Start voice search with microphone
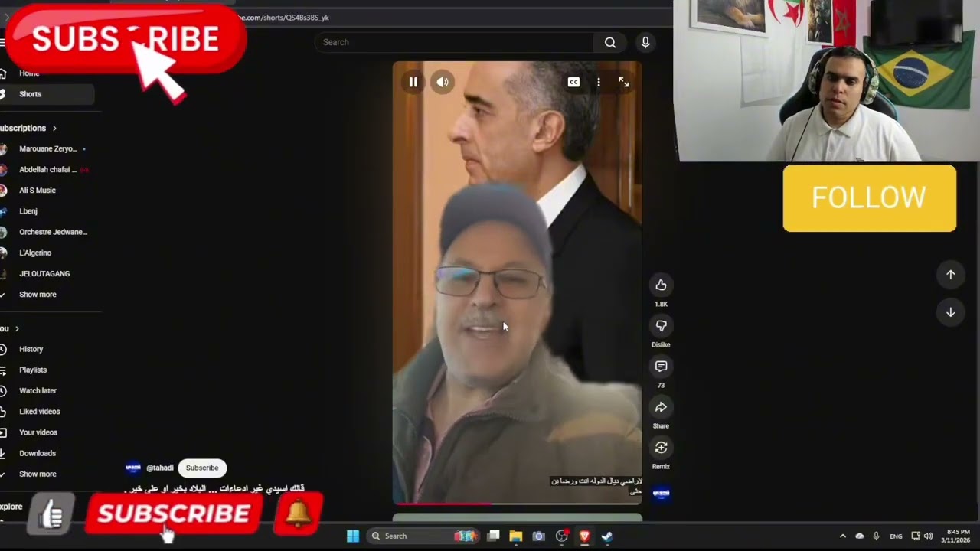 coord(645,42)
